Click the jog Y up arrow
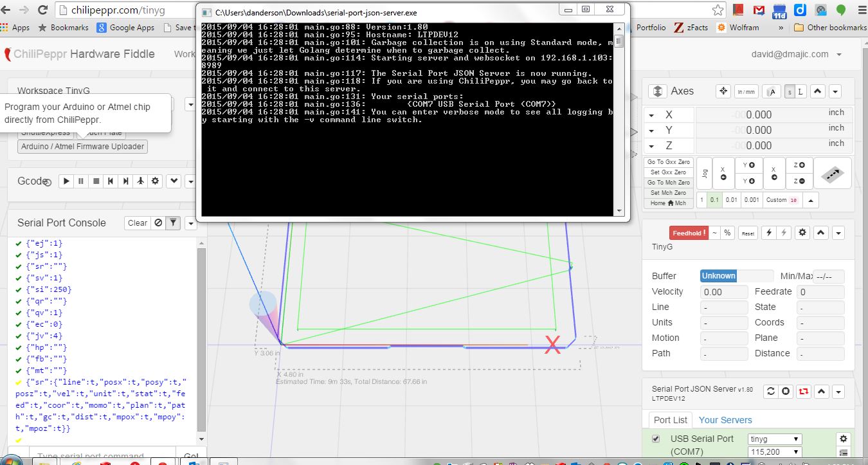The image size is (868, 465). click(x=748, y=165)
